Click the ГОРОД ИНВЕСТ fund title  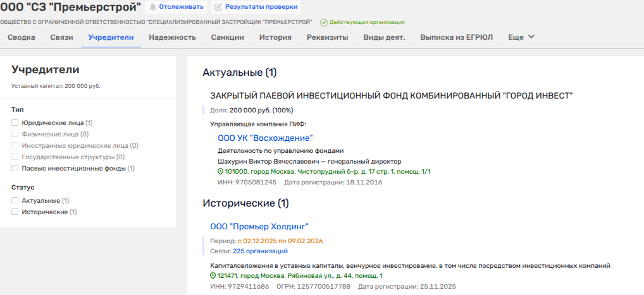(392, 95)
